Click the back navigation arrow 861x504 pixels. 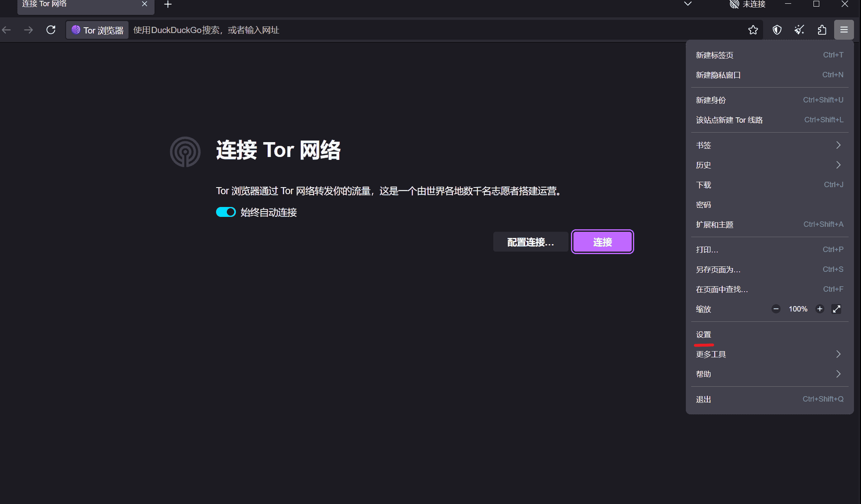(7, 30)
